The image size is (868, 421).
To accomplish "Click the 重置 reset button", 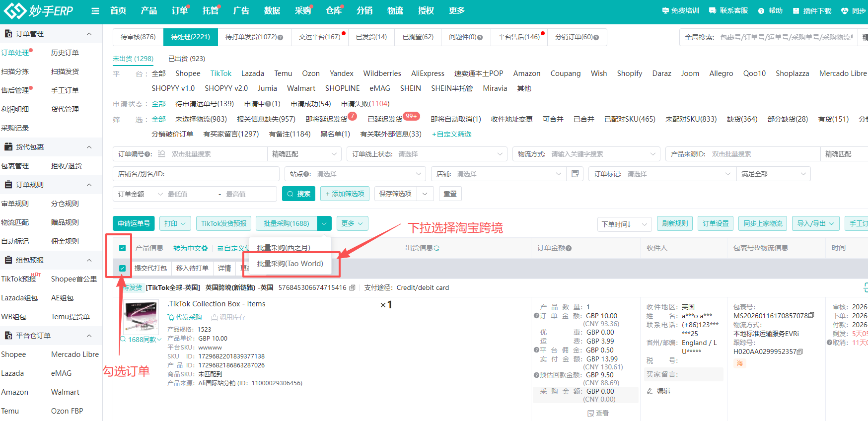I will (450, 194).
